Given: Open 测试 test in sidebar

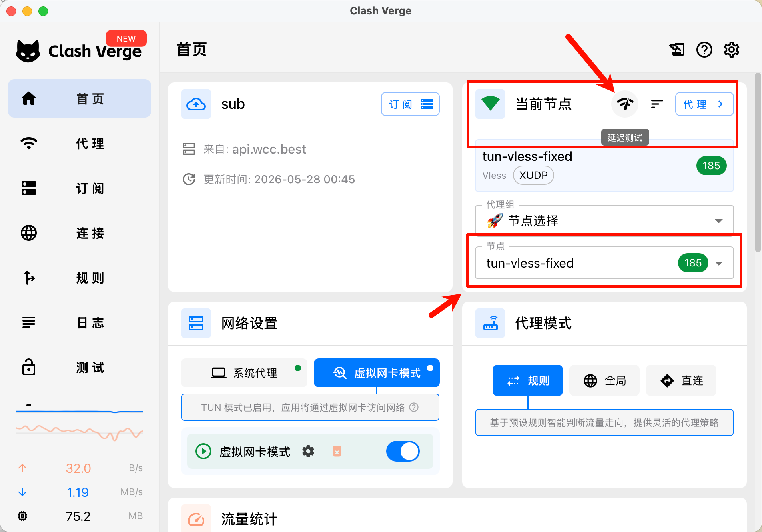Looking at the screenshot, I should click(x=80, y=367).
